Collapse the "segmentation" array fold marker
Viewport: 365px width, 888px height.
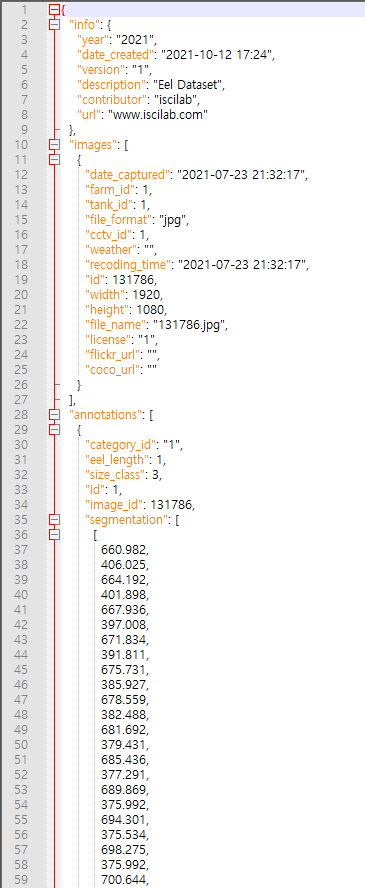click(x=54, y=519)
